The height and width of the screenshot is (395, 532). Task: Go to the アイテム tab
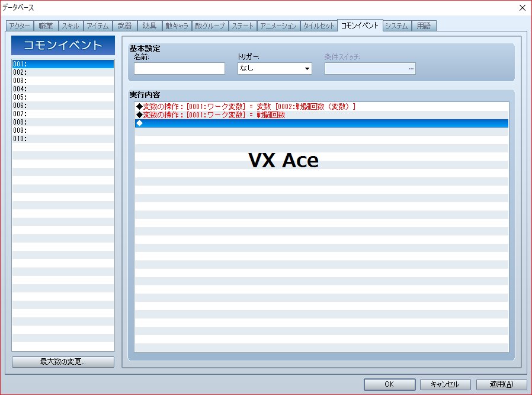(98, 26)
